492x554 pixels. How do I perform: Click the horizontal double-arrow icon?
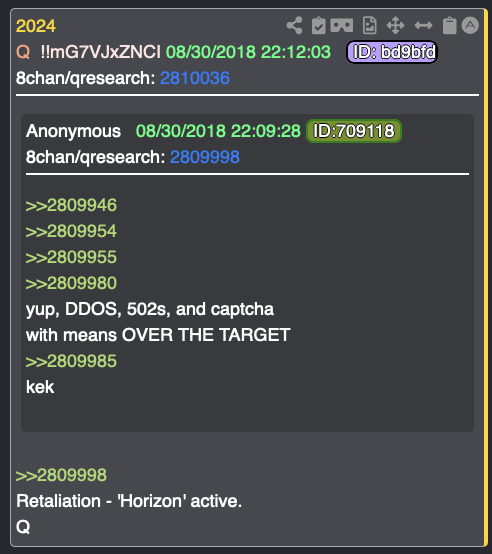tap(423, 25)
